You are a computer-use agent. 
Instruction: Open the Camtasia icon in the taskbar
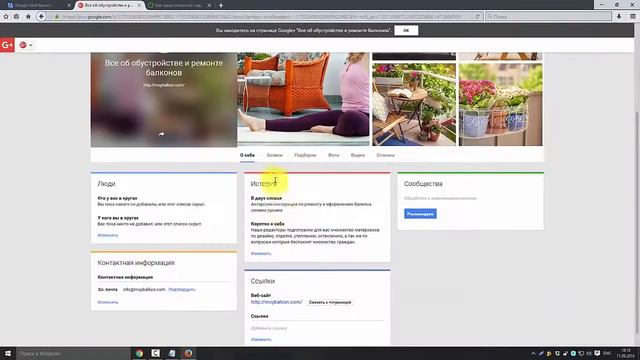[x=156, y=353]
